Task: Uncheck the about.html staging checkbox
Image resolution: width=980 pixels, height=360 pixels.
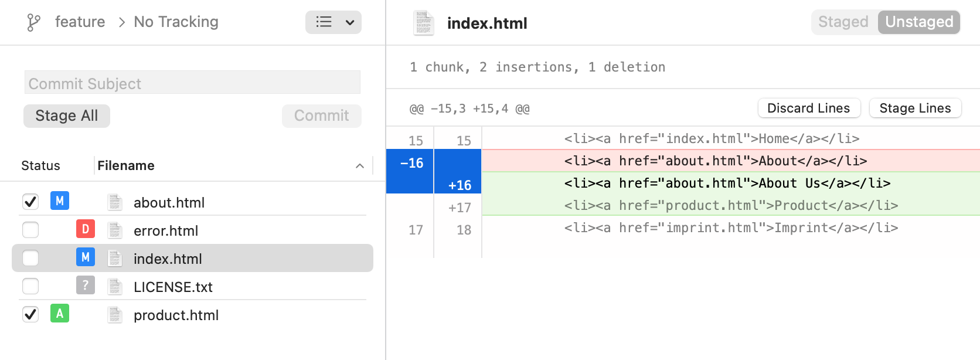Action: [x=30, y=202]
